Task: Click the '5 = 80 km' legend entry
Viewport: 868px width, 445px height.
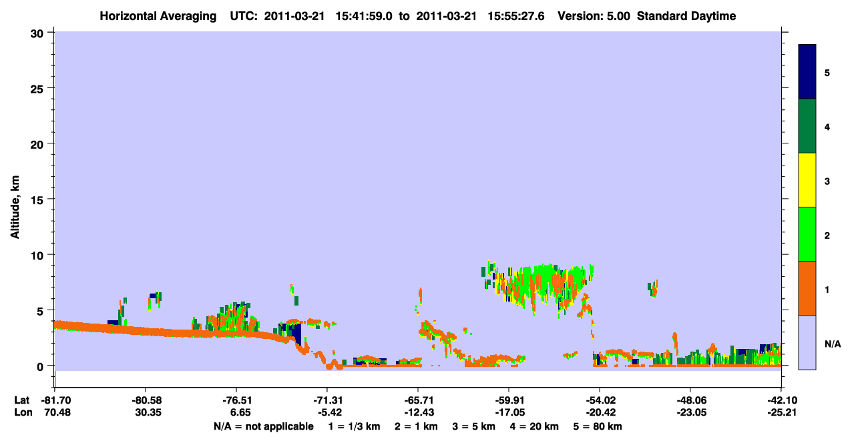Action: point(597,426)
